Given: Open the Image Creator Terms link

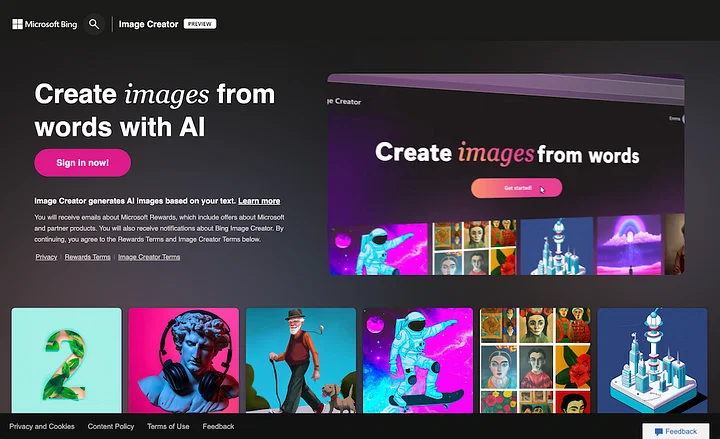Looking at the screenshot, I should tap(149, 257).
